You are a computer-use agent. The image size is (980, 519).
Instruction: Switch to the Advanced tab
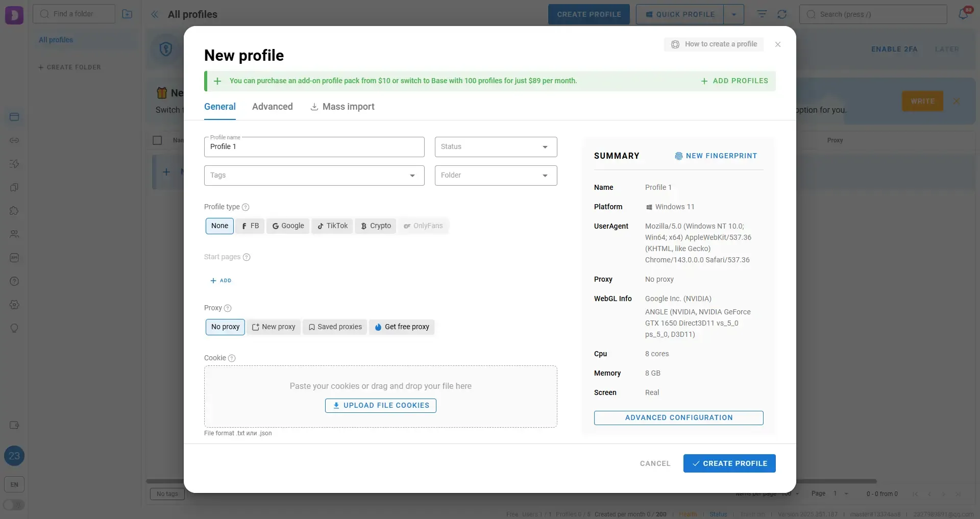tap(272, 107)
